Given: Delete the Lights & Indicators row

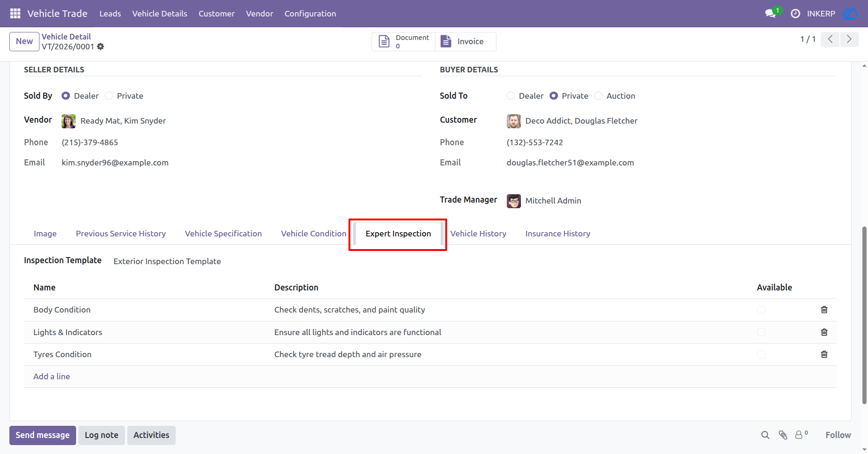Looking at the screenshot, I should [824, 332].
